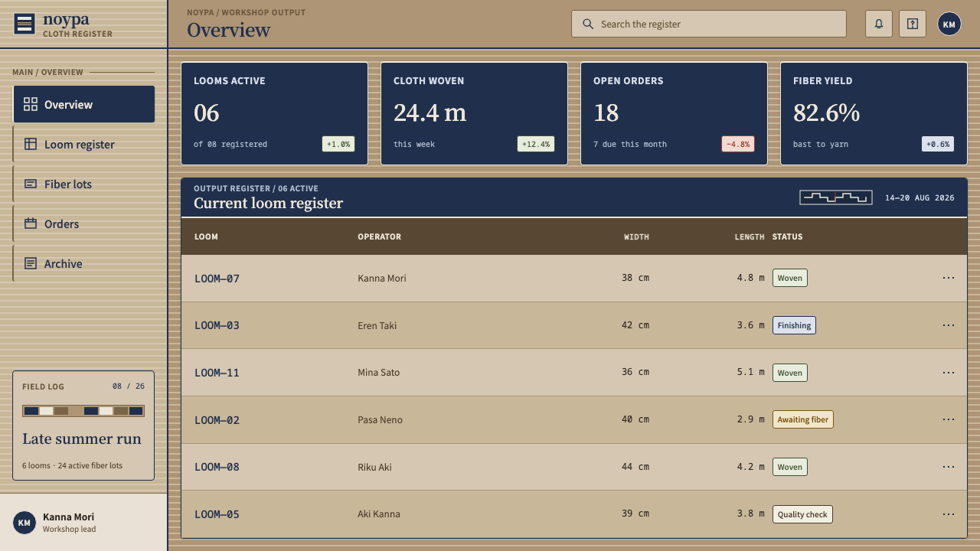This screenshot has width=980, height=551.
Task: Open row actions for LOOM—11
Action: 949,373
